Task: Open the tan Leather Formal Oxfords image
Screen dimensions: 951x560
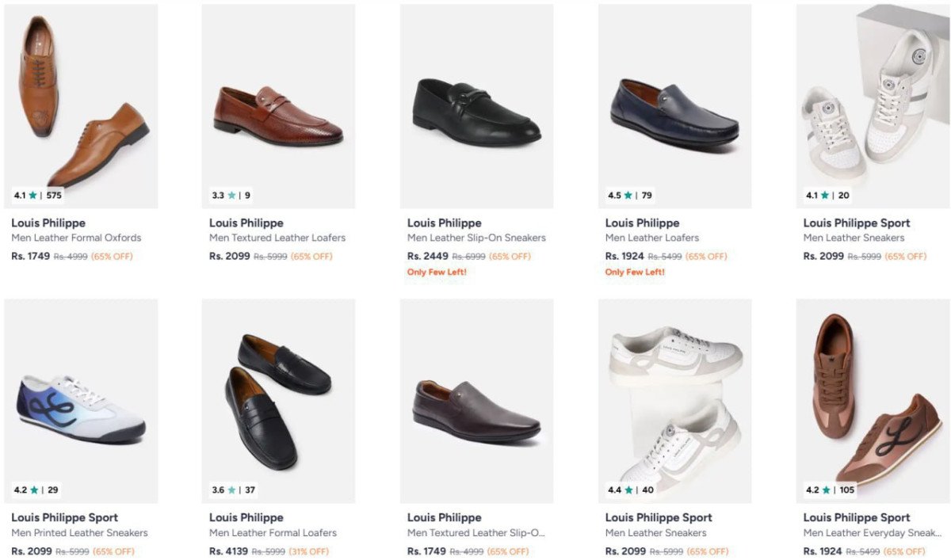Action: tap(81, 103)
